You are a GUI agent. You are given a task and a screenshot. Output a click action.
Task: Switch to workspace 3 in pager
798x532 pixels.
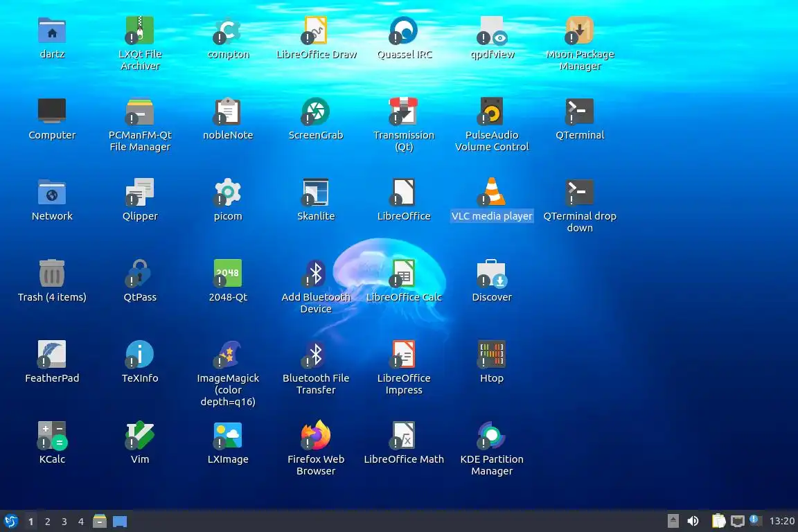[x=64, y=522]
